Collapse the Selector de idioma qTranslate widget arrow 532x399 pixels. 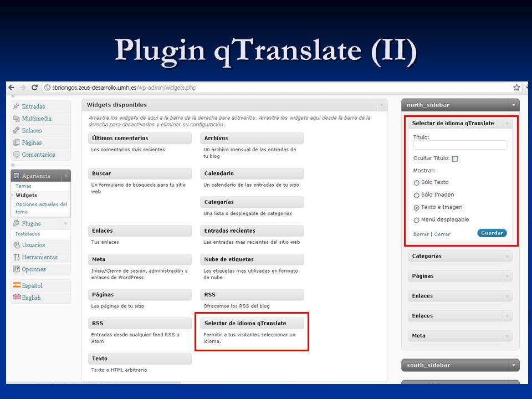(507, 124)
